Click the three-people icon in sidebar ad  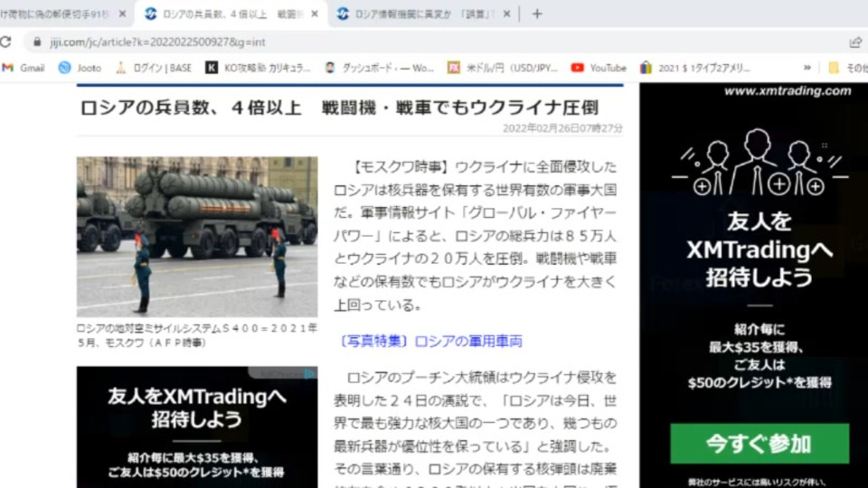[759, 163]
